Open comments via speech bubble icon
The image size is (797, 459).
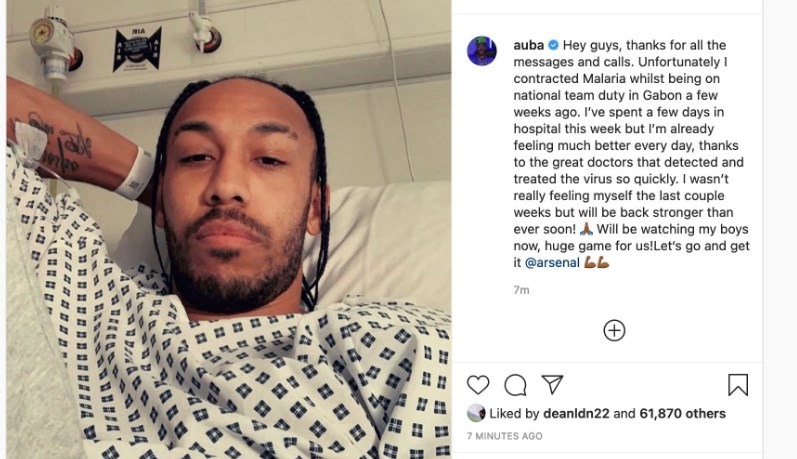click(515, 385)
